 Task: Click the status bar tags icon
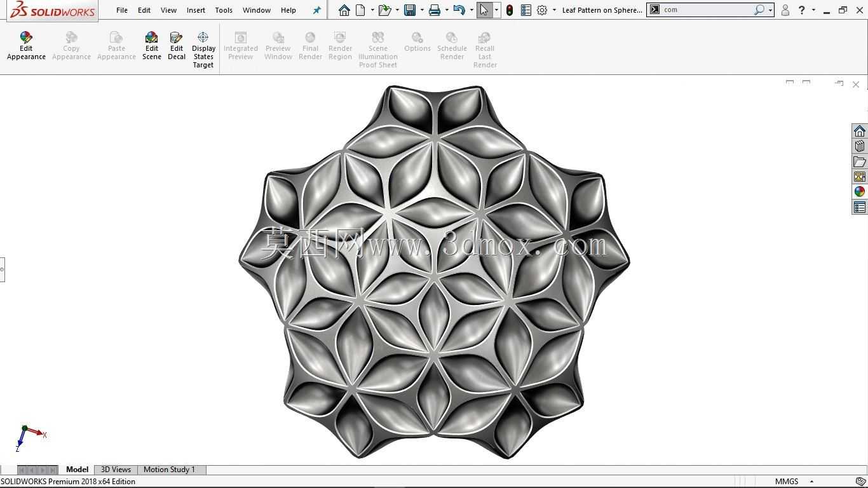[860, 482]
